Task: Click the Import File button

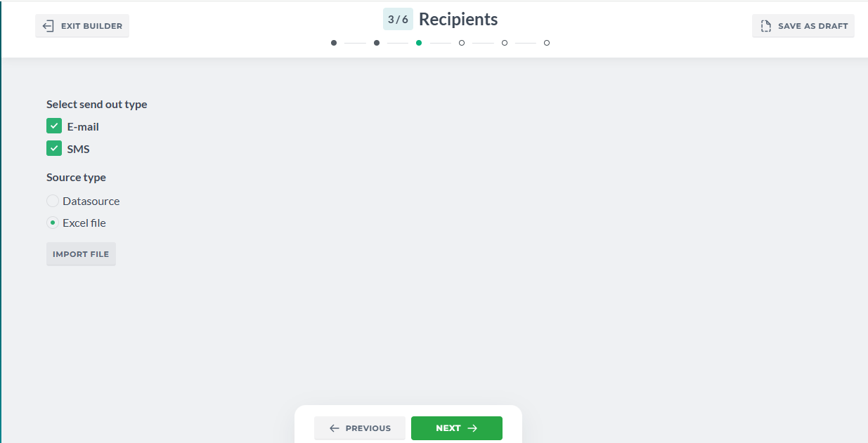Action: click(x=81, y=254)
